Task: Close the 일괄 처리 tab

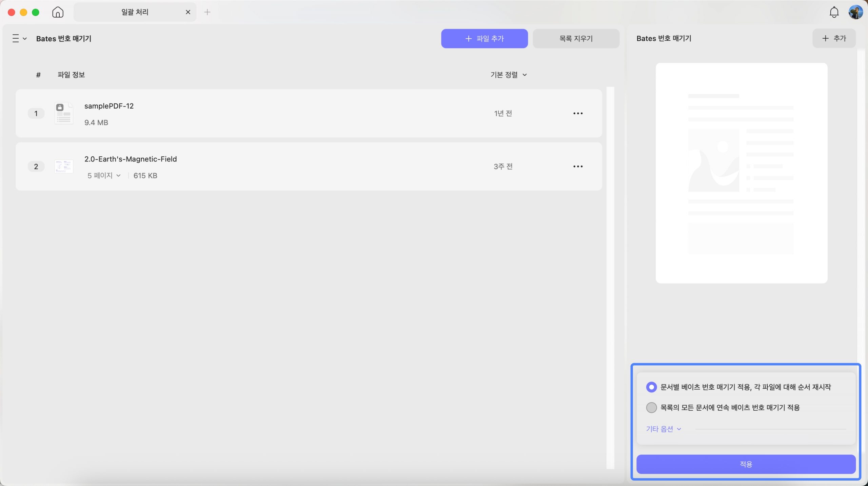Action: (188, 12)
